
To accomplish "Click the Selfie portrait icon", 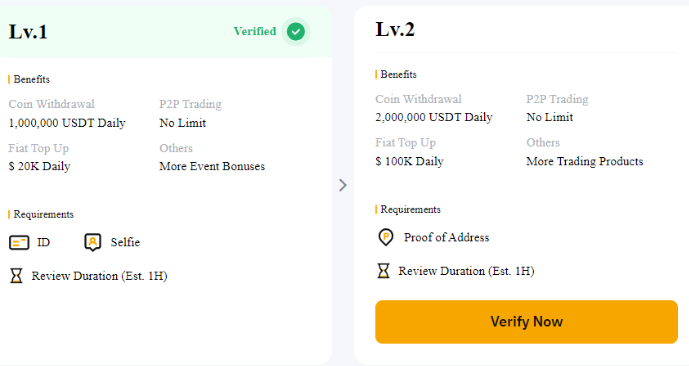I will [x=93, y=242].
